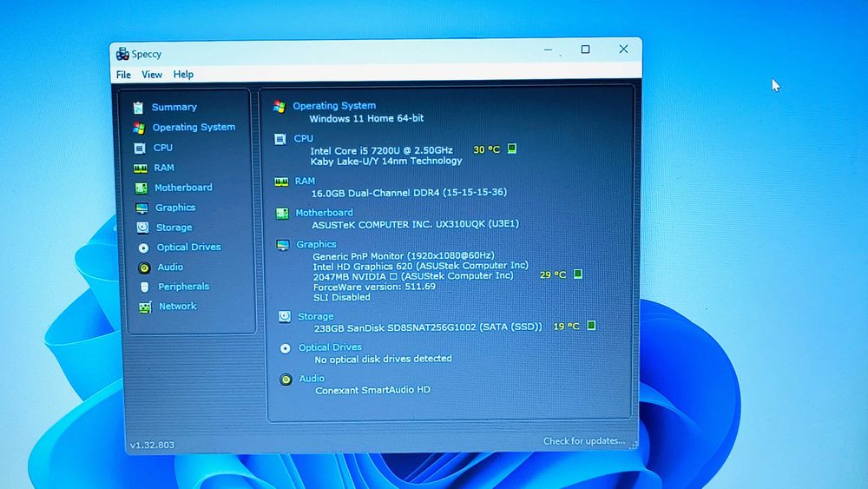
Task: Click the Speccy app icon in title bar
Action: pos(122,54)
